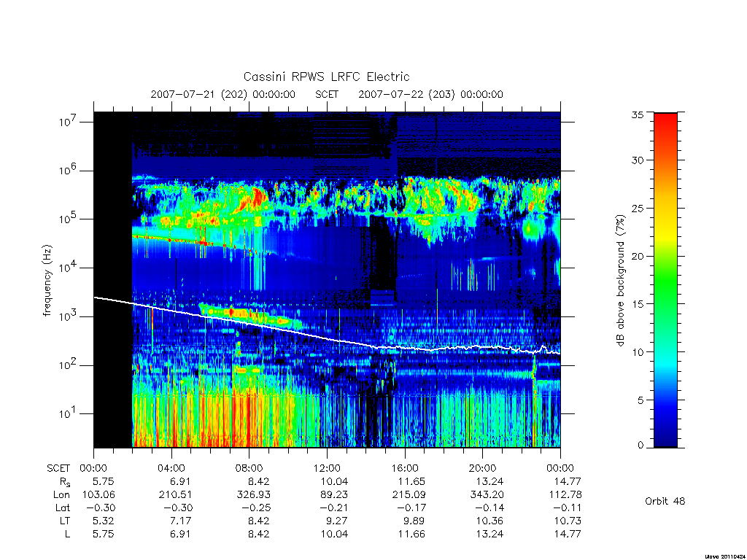
Task: Click the start time '2007-07-21 (202) 00:00:00'
Action: point(223,94)
